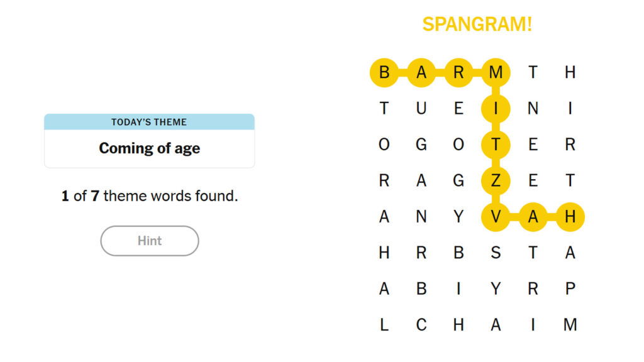Click the Coming of age theme title
This screenshot has width=644, height=362.
(x=149, y=149)
